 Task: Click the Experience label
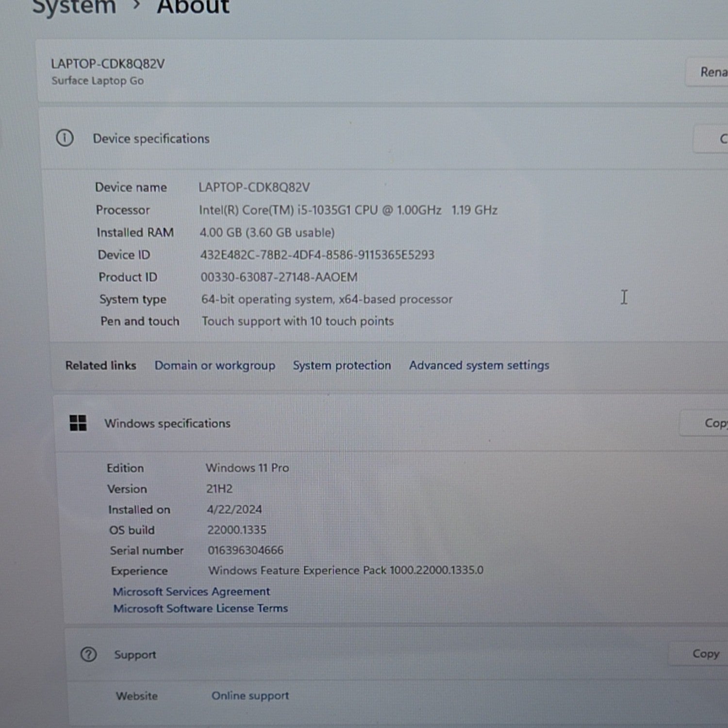tap(139, 571)
